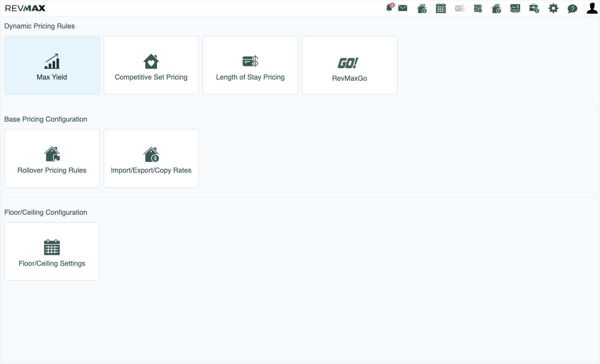
Task: Open the Rollover Pricing Rules card
Action: [52, 158]
